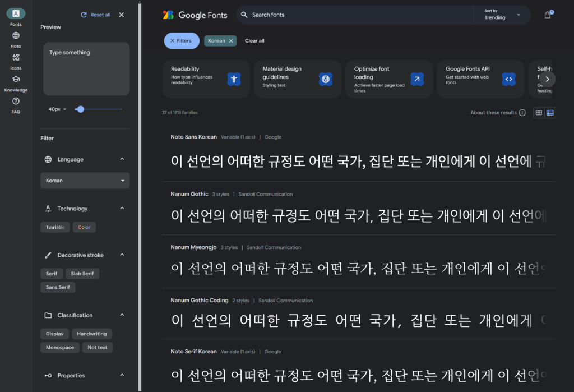Open the Noto Serif Korean font
This screenshot has height=392, width=574.
tap(359, 366)
